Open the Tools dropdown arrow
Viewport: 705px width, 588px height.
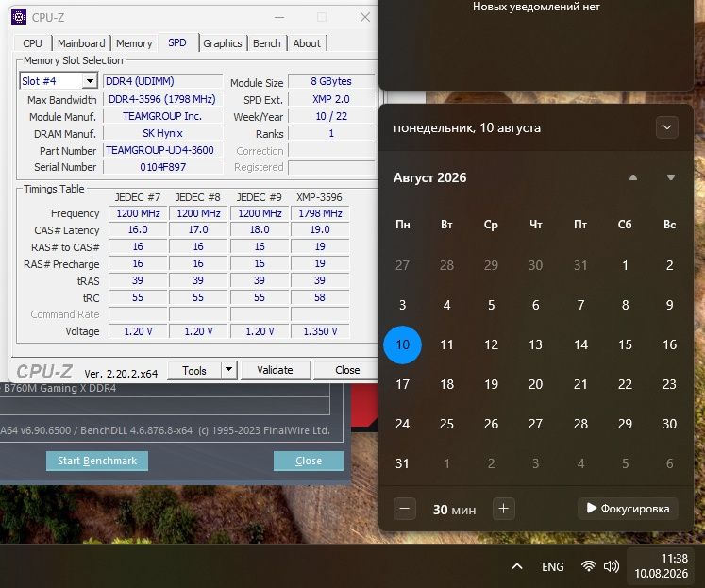[x=228, y=370]
